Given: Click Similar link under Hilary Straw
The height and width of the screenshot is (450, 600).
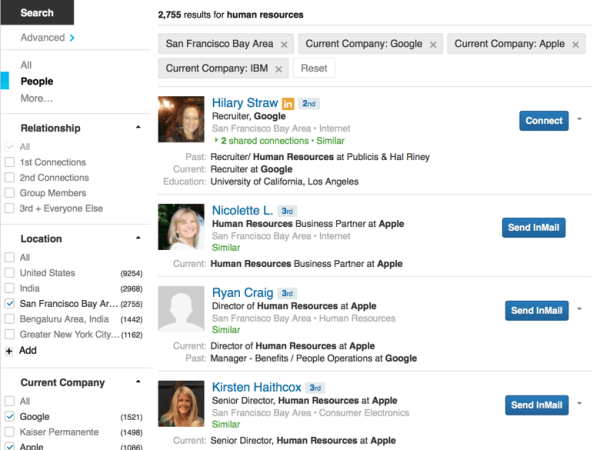Looking at the screenshot, I should pyautogui.click(x=330, y=141).
